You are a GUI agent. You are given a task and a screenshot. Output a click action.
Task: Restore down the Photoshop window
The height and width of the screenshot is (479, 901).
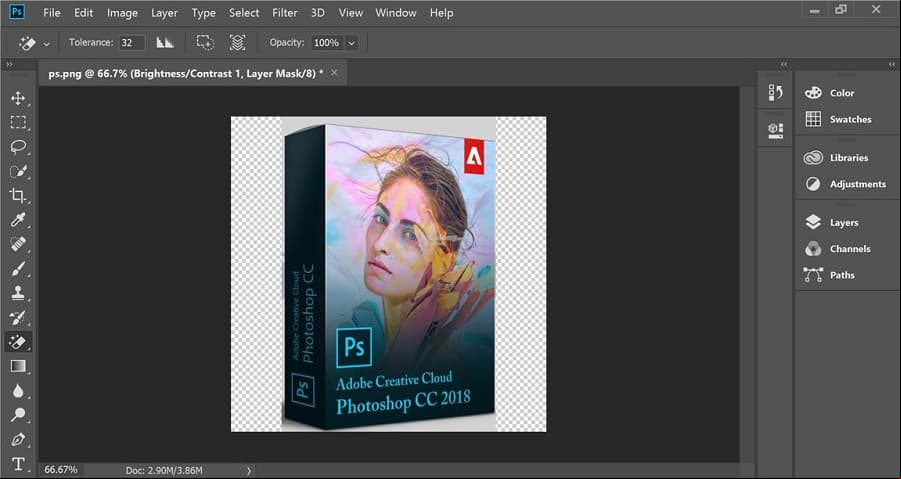point(841,9)
